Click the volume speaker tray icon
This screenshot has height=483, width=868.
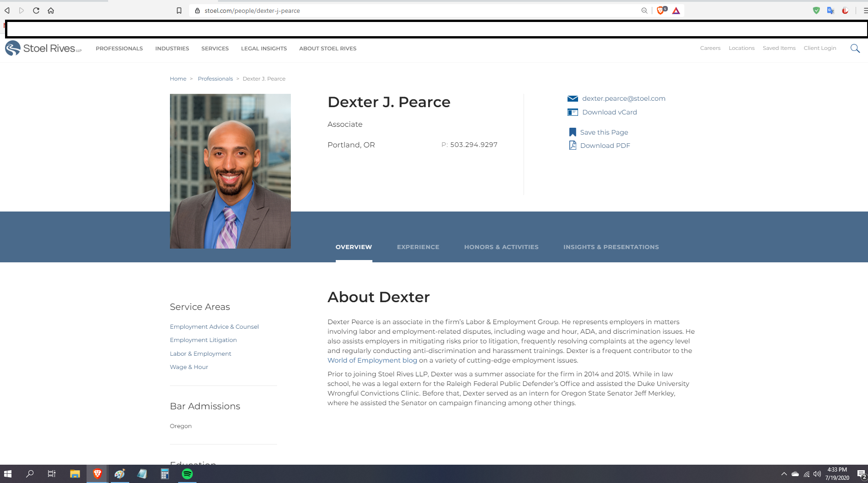pos(817,474)
